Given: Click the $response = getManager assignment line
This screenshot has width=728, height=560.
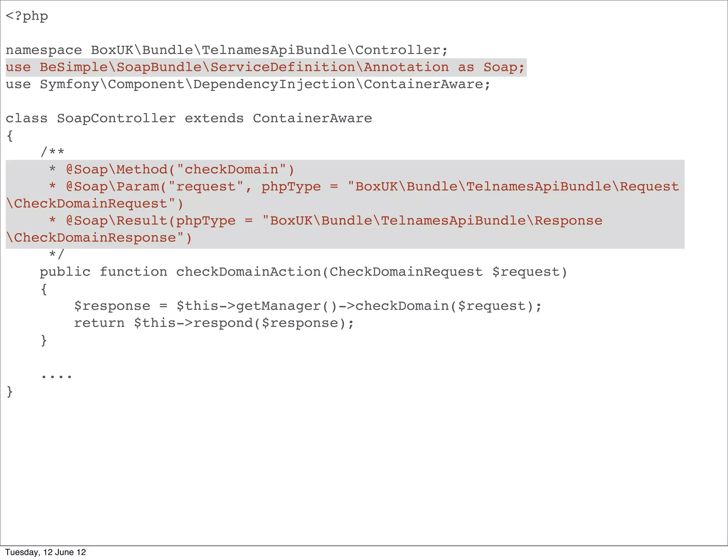Looking at the screenshot, I should coord(307,306).
